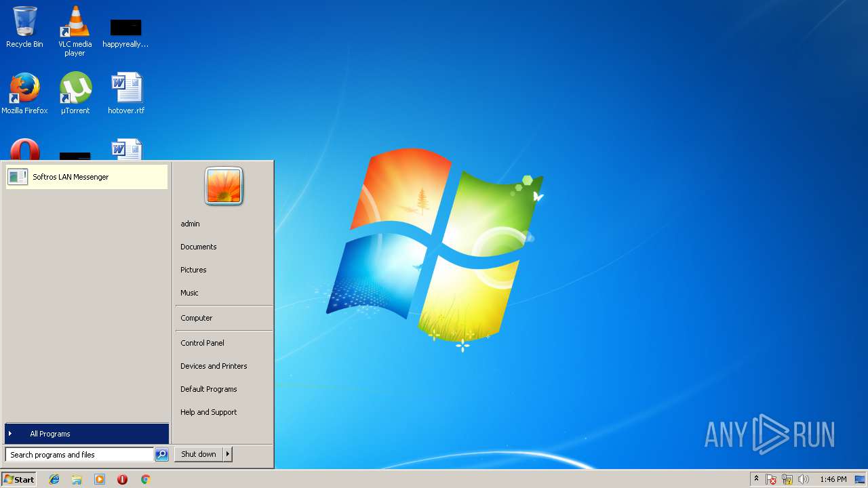Focus the Search programs and files box
The image size is (868, 488).
coord(79,455)
